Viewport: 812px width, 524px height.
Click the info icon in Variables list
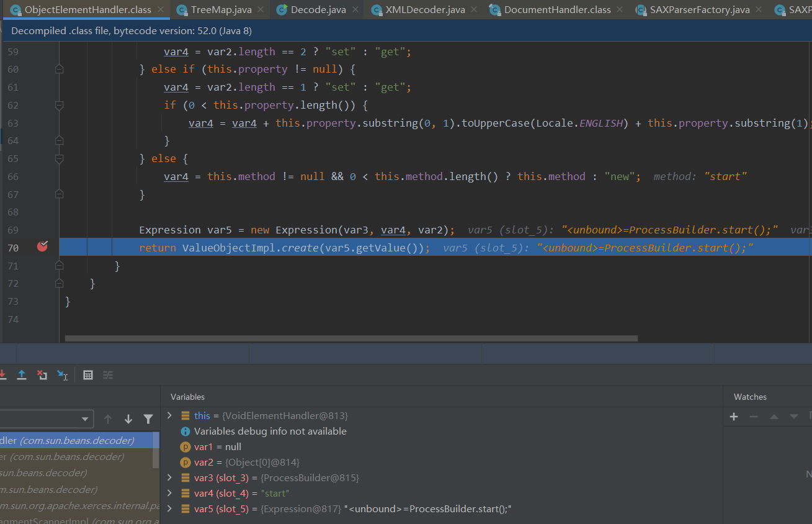185,431
